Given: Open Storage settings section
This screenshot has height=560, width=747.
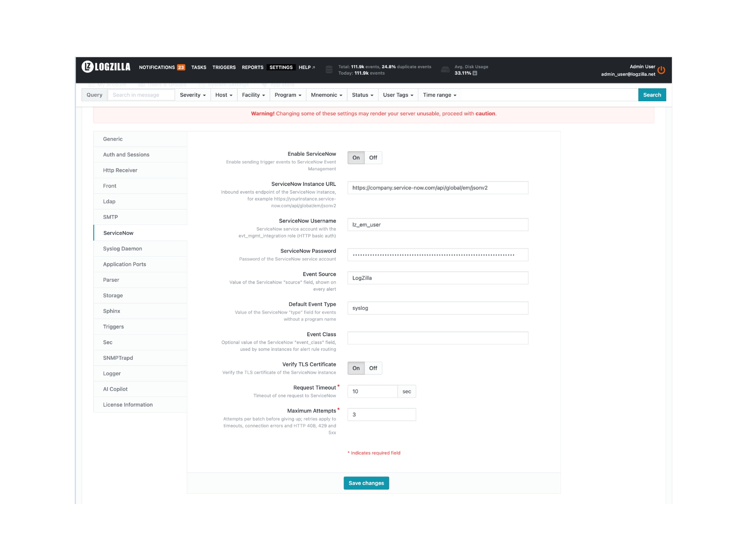Looking at the screenshot, I should pos(141,295).
